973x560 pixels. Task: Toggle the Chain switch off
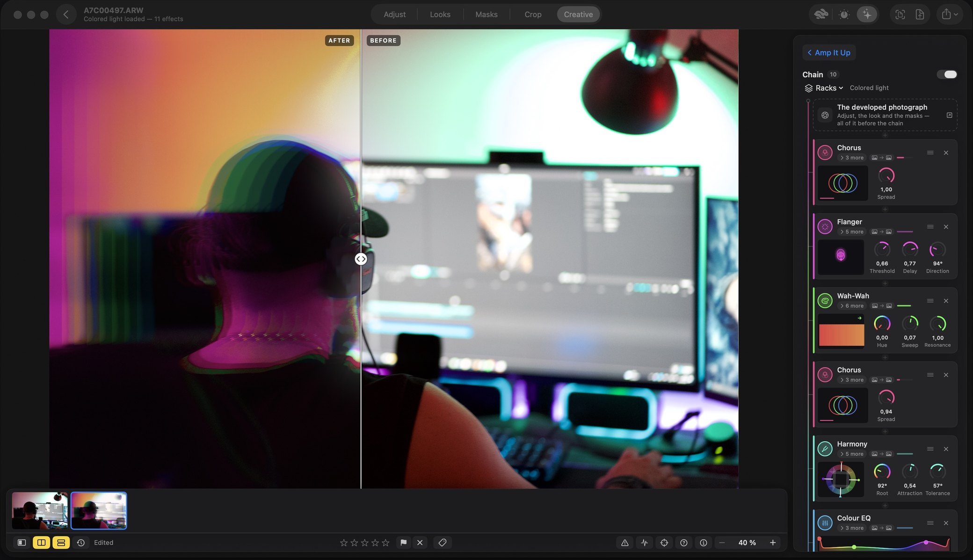click(947, 74)
